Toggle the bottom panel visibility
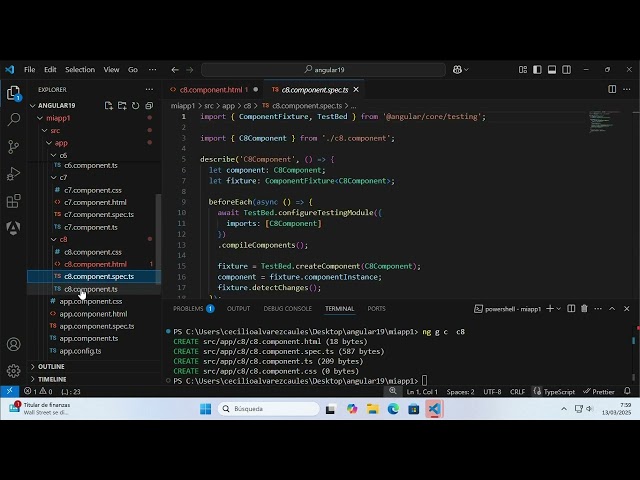This screenshot has height=480, width=640. (x=552, y=70)
